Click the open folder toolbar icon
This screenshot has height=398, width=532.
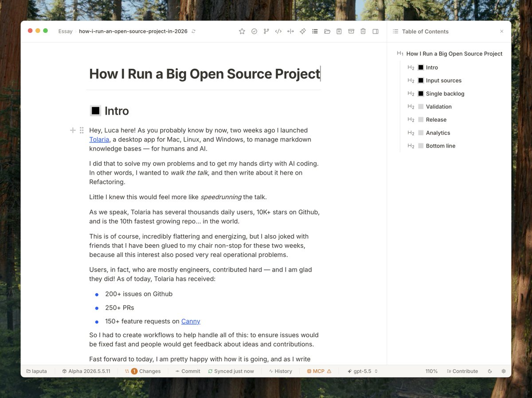pyautogui.click(x=327, y=32)
